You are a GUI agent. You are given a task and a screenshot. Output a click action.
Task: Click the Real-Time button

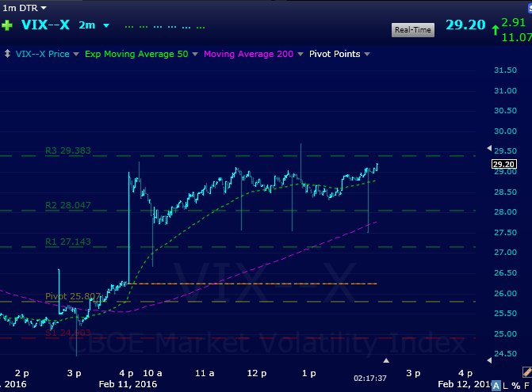[x=413, y=30]
